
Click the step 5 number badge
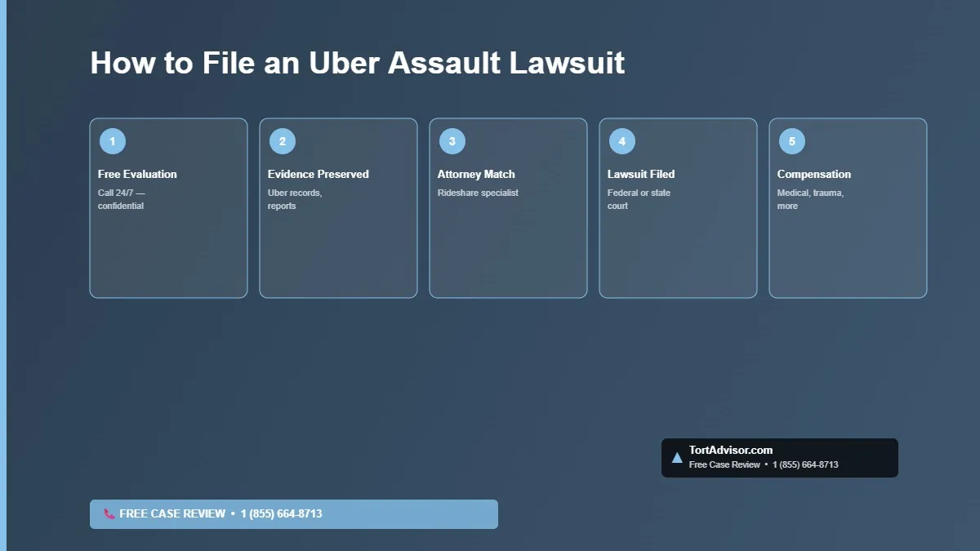792,141
